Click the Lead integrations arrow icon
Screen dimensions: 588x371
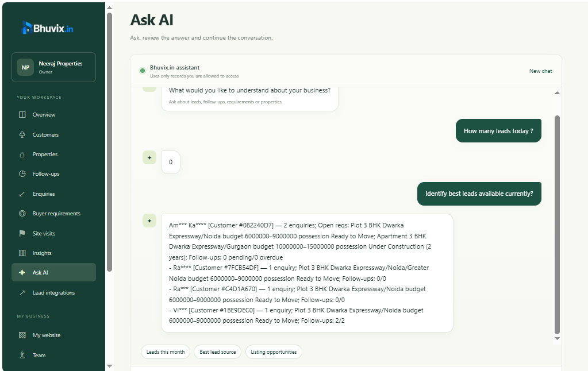click(x=22, y=293)
